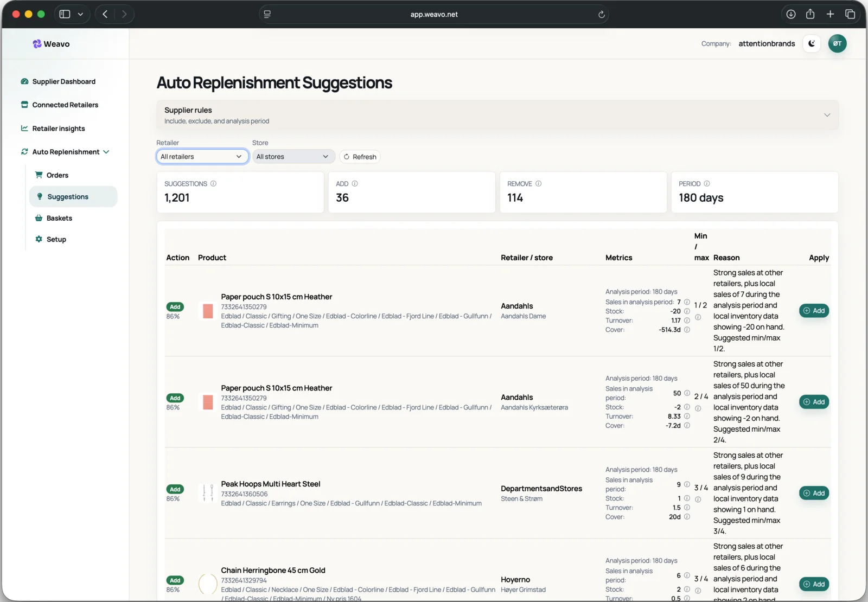Show info for ADD stat
Viewport: 868px width, 602px height.
click(x=355, y=184)
